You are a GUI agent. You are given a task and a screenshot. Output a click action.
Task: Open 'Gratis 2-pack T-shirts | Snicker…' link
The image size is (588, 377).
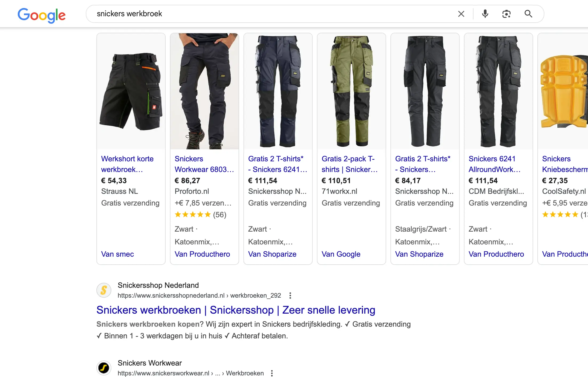(x=350, y=164)
